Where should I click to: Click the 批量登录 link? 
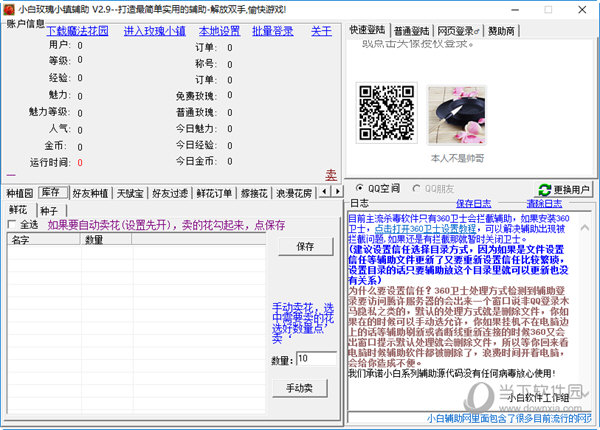click(272, 31)
